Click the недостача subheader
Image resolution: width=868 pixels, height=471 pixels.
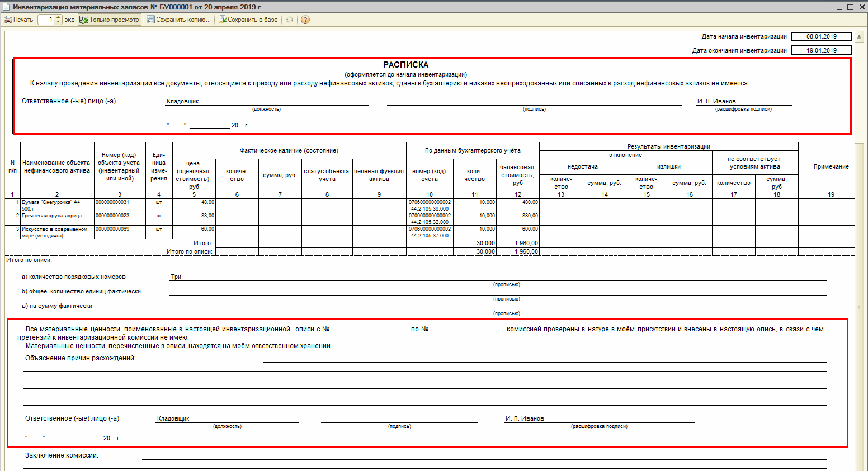coord(583,166)
